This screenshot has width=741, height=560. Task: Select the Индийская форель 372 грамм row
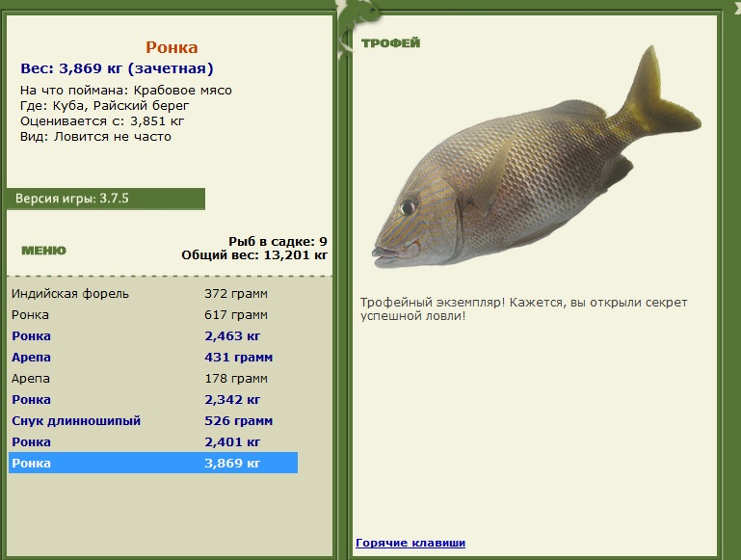pyautogui.click(x=153, y=293)
